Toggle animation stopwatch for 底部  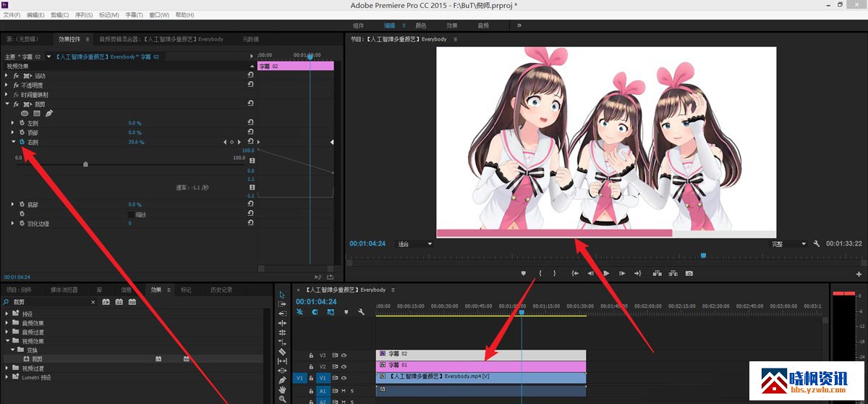(22, 205)
